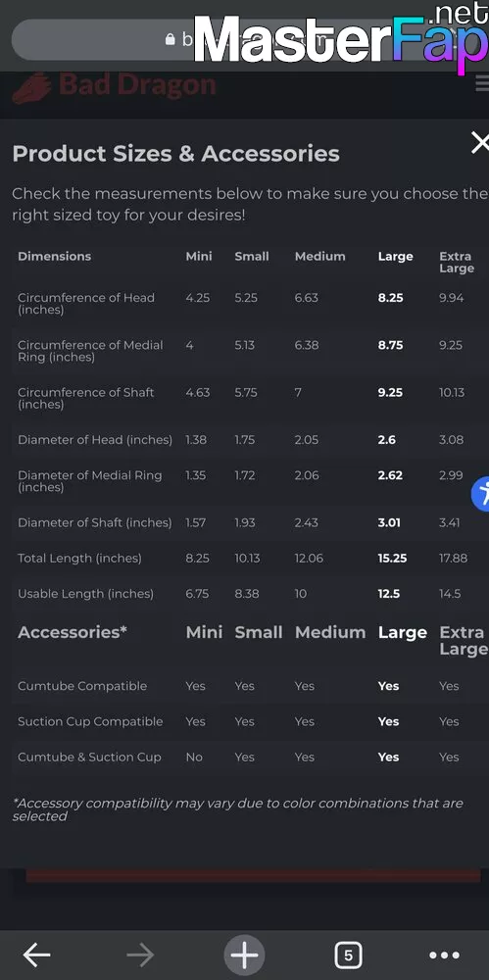The image size is (489, 980).
Task: Open the accessibility widget icon
Action: (480, 494)
